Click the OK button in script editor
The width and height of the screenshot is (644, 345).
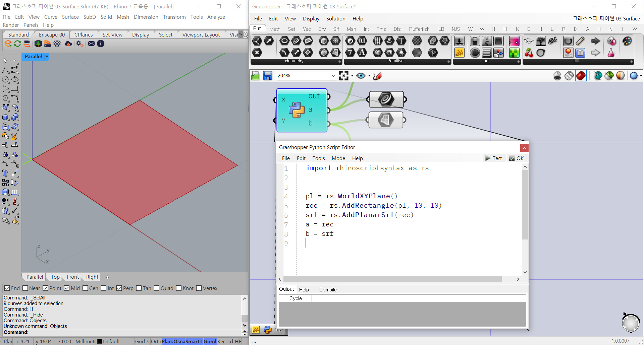click(x=517, y=158)
